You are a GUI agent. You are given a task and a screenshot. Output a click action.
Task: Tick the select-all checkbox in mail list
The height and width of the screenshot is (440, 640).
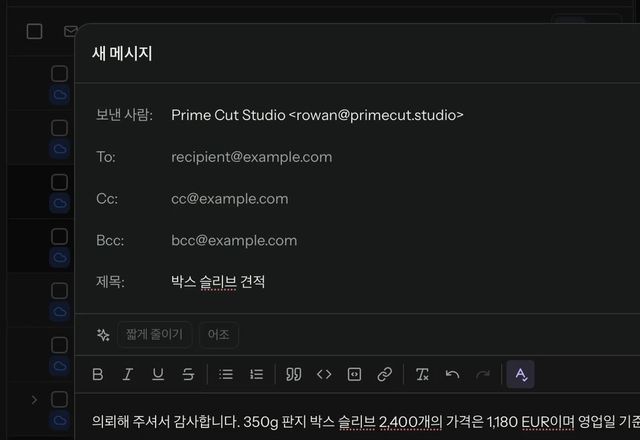coord(34,31)
